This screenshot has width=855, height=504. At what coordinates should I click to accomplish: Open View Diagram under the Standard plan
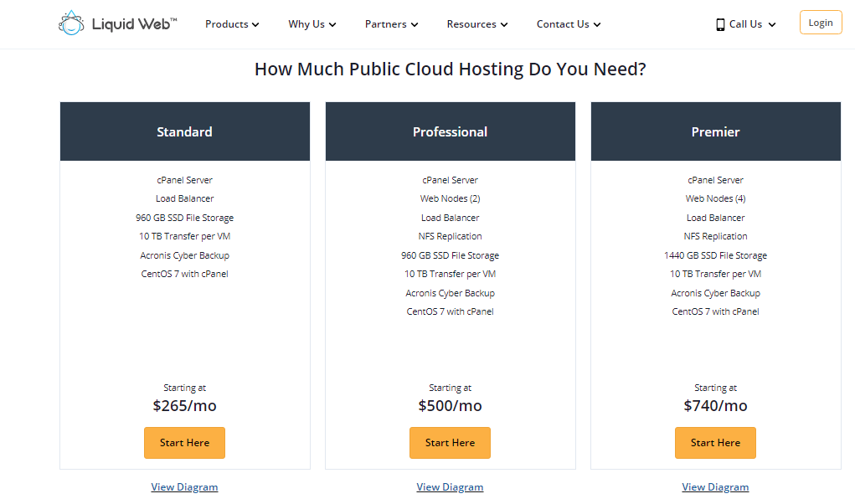[x=184, y=487]
